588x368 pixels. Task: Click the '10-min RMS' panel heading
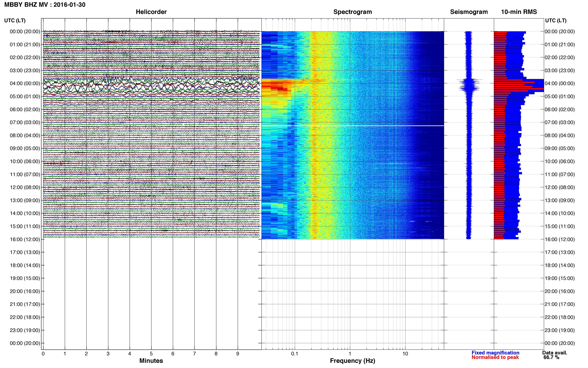click(519, 12)
